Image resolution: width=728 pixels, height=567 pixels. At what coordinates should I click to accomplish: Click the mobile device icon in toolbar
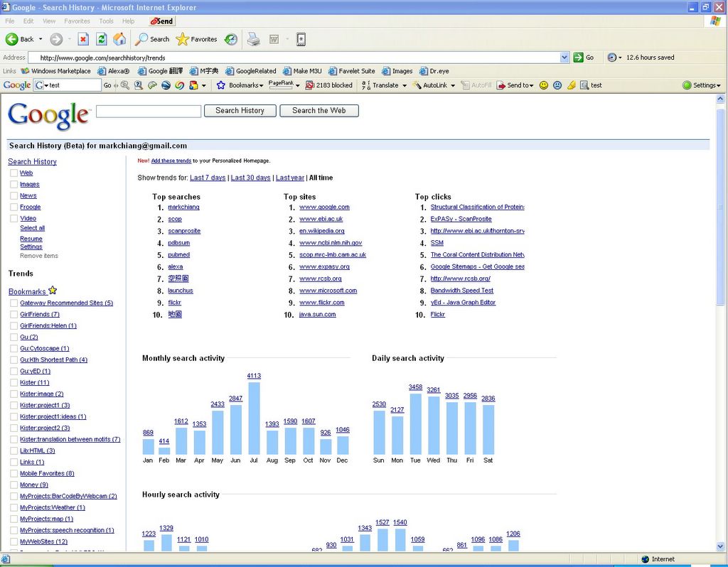[301, 40]
